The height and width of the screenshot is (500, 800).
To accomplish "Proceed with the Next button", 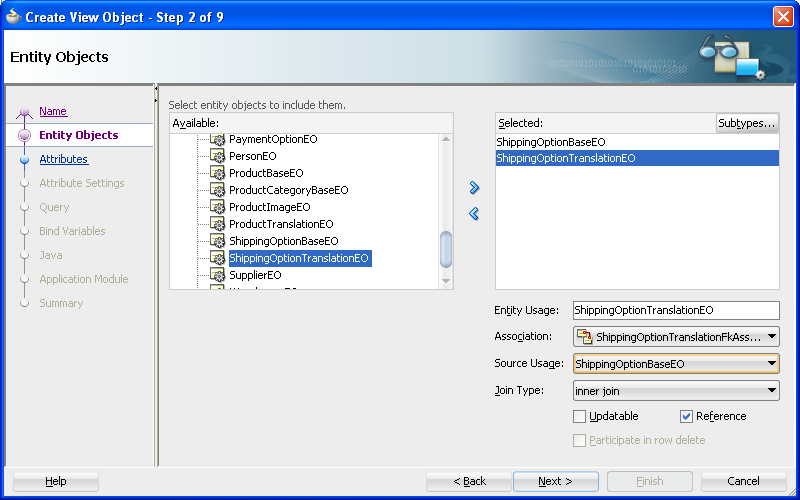I will pos(556,481).
